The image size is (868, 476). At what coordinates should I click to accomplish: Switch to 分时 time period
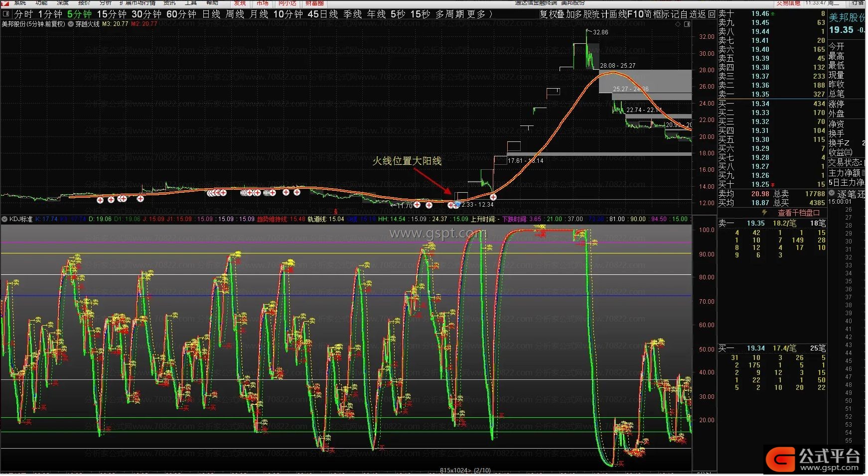tap(23, 14)
